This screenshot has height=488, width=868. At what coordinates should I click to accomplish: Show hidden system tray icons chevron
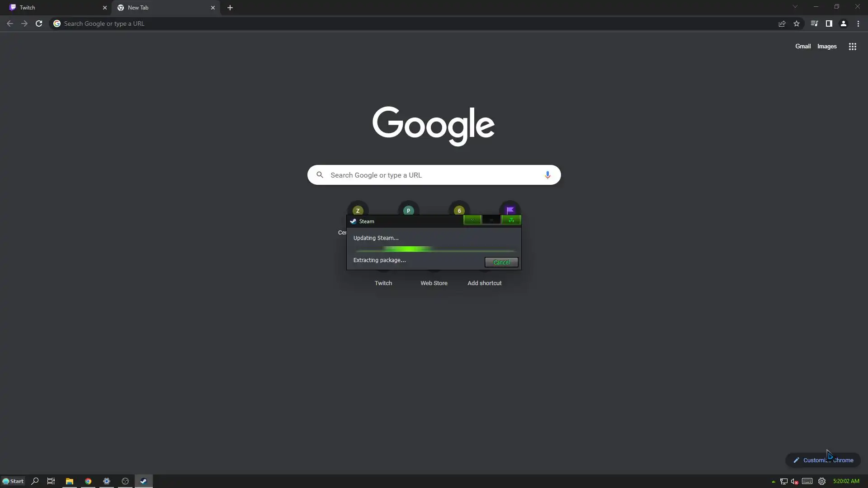tap(773, 482)
